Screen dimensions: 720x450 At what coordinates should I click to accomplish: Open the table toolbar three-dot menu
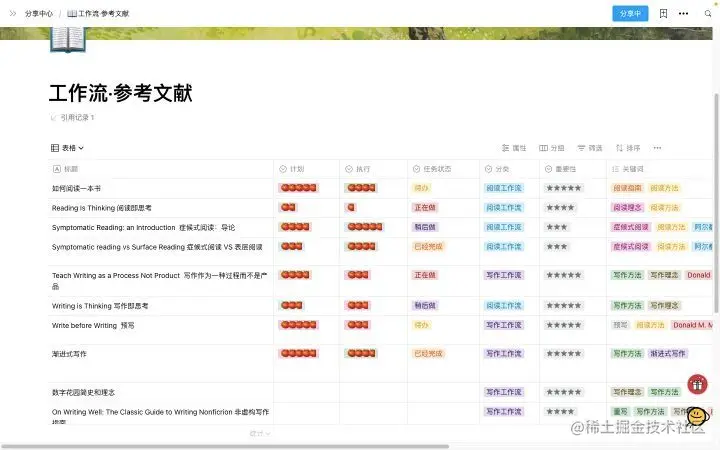coord(657,148)
